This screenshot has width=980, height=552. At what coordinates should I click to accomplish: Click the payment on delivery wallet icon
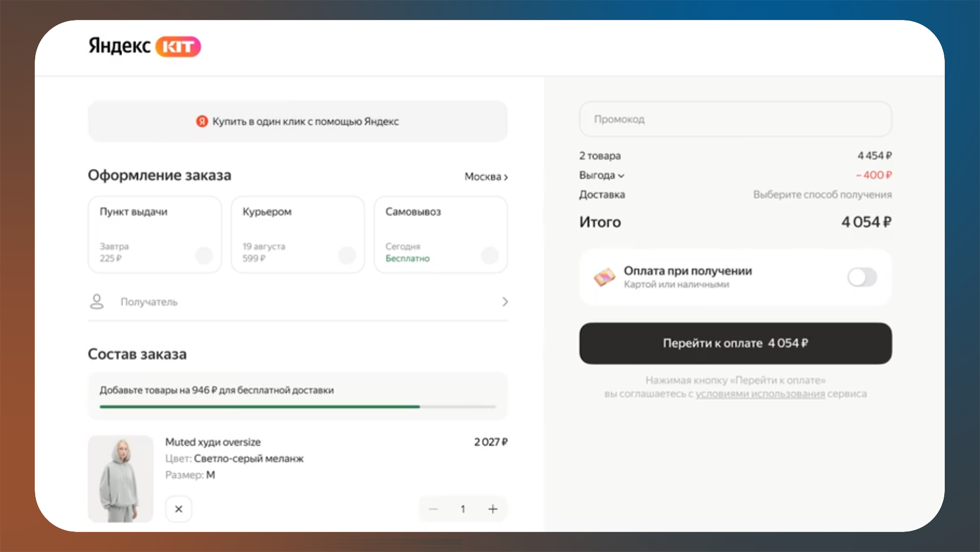tap(604, 277)
